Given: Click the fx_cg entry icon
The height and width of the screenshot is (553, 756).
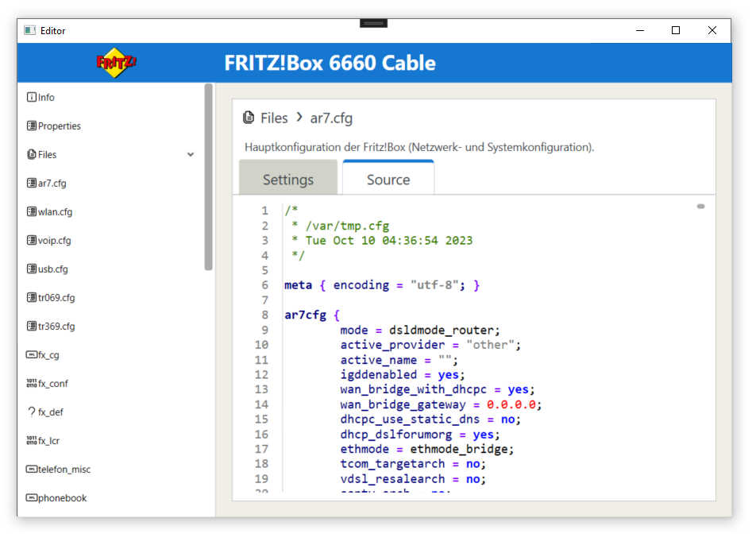Looking at the screenshot, I should point(31,354).
